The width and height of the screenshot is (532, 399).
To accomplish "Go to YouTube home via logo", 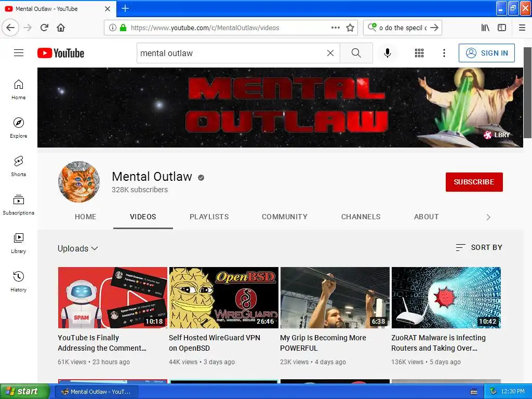I will 61,53.
